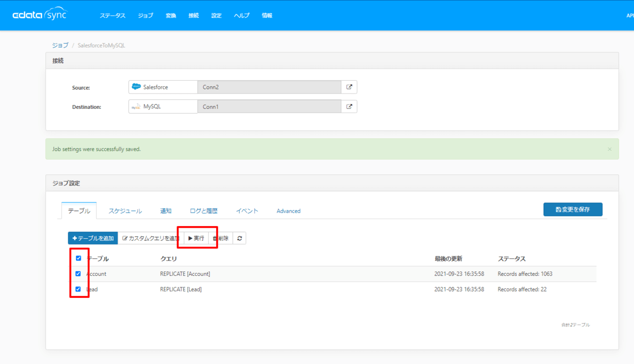Open MySQL destination connection external link icon

click(349, 106)
